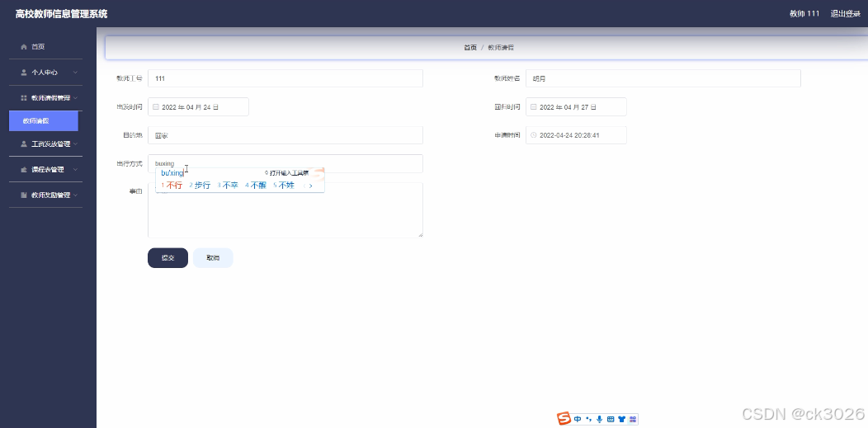868x428 pixels.
Task: Open the soft keyboard icon on IME toolbar
Action: point(611,419)
